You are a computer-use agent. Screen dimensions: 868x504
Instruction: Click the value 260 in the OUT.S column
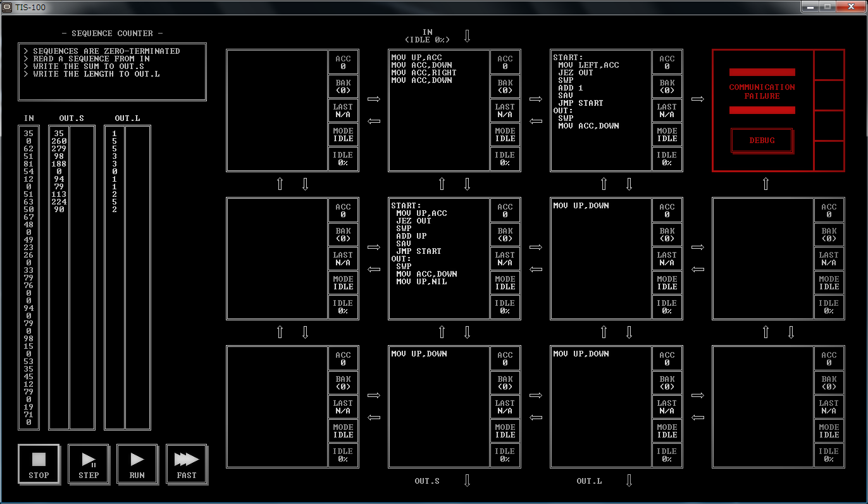coord(59,142)
